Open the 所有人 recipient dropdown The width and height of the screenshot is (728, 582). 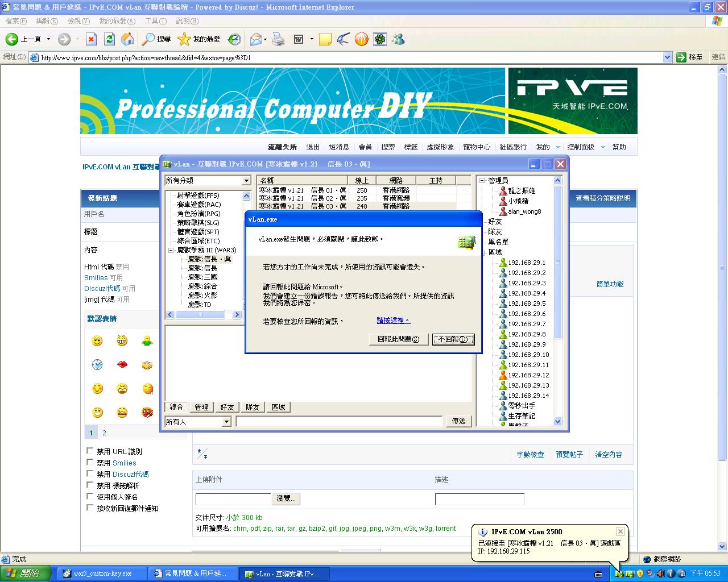pyautogui.click(x=226, y=422)
